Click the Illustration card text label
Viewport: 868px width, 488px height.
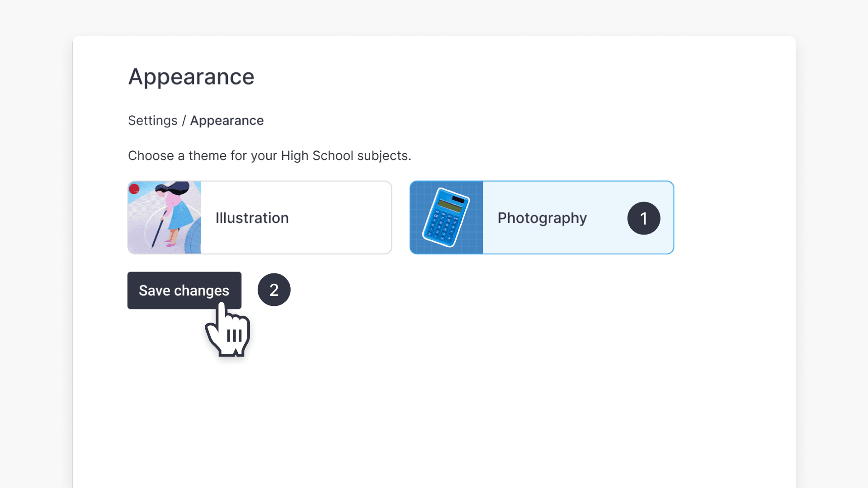click(252, 217)
